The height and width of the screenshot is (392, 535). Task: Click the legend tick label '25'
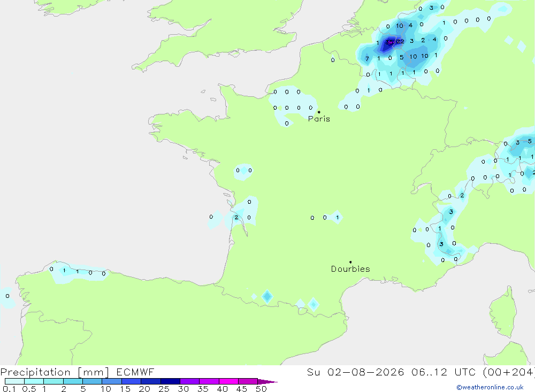[164, 389]
